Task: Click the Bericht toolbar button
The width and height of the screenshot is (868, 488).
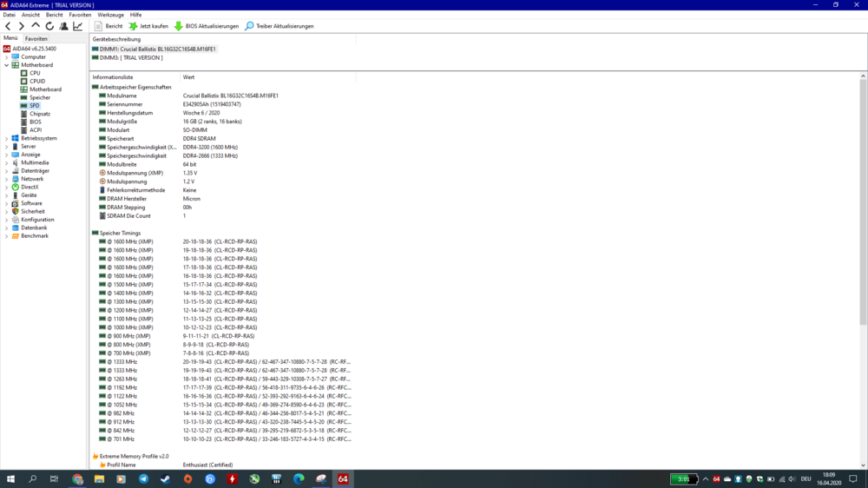Action: tap(108, 26)
